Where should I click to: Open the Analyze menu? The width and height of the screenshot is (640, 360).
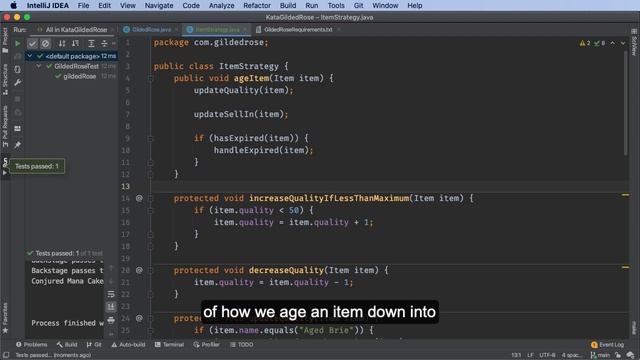coord(221,5)
